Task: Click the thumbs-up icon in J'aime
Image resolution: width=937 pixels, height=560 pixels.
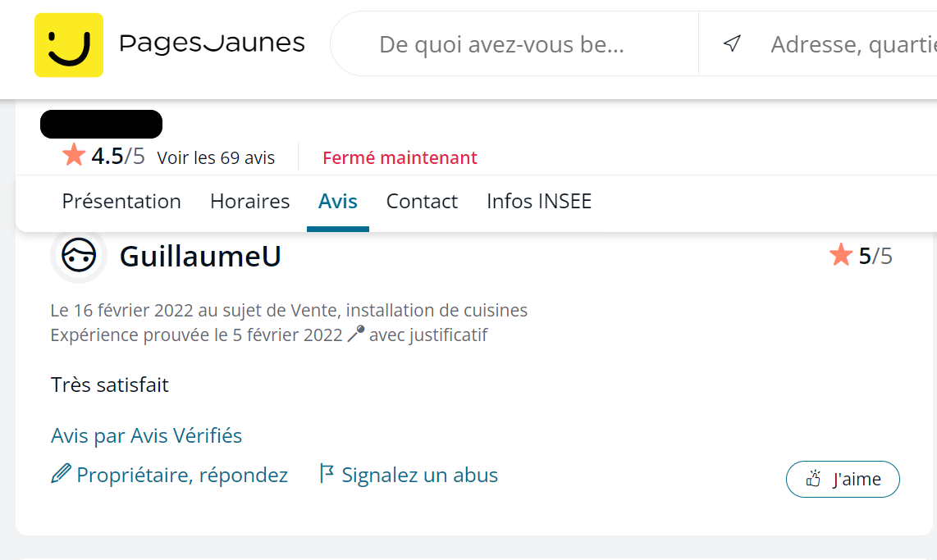Action: pyautogui.click(x=814, y=480)
